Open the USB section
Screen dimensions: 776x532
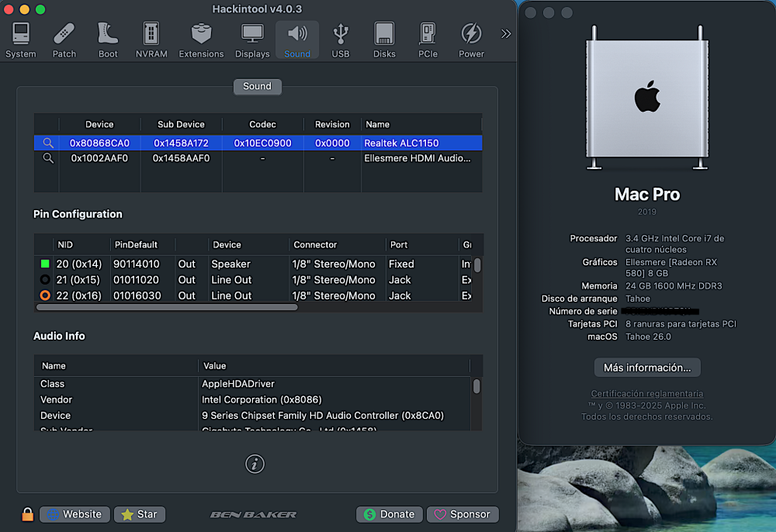(341, 40)
